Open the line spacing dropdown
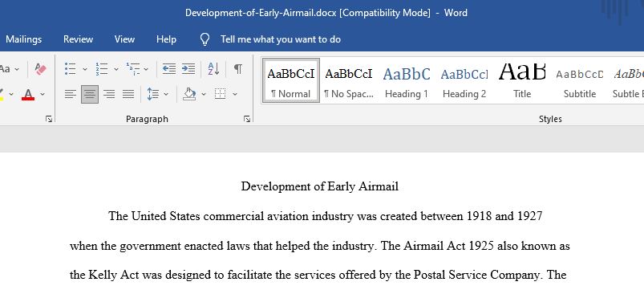The width and height of the screenshot is (644, 294). click(x=166, y=95)
